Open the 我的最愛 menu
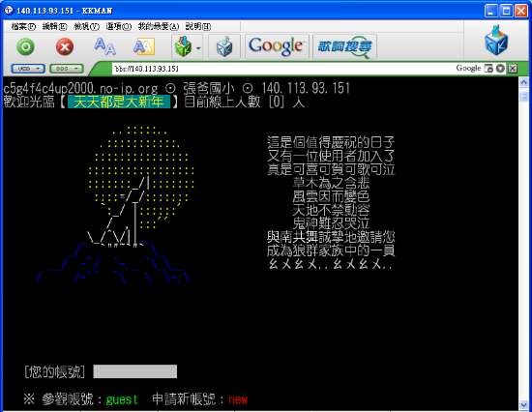Viewport: 532px width, 412px height. 158,26
